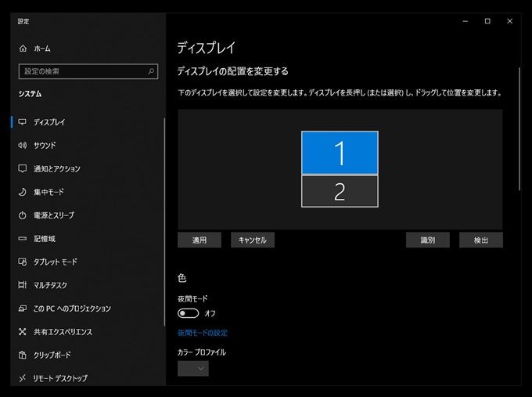
Task: Select リモート デスクトップ label
Action: (60, 378)
